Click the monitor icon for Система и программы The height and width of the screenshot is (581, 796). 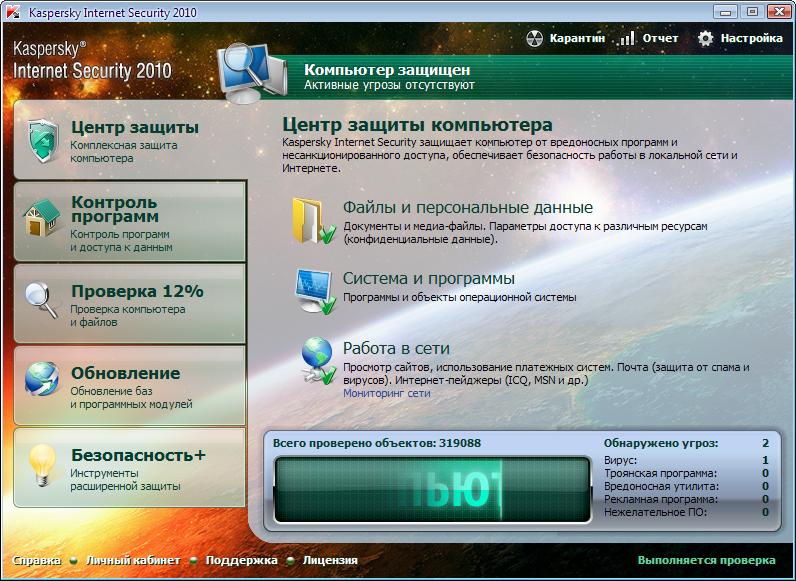coord(316,292)
